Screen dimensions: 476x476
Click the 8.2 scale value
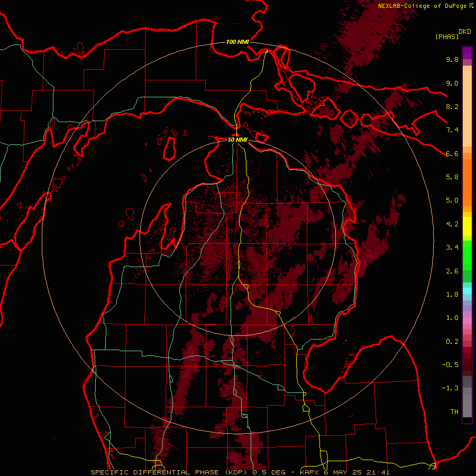click(452, 106)
